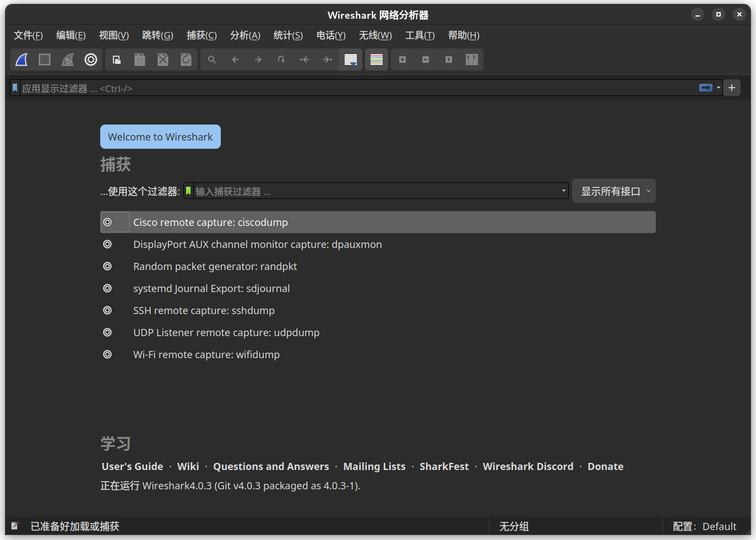Open the 视图(V) menu
Screen dimensions: 756x540
coord(114,35)
